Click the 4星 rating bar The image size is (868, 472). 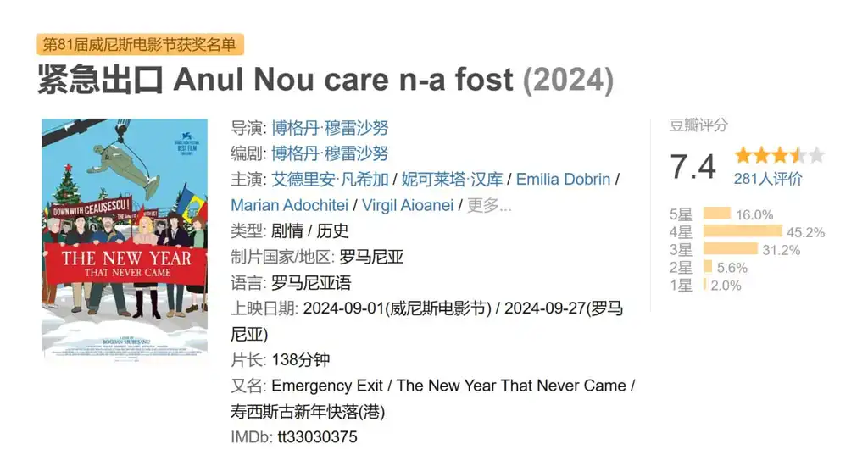coord(743,231)
